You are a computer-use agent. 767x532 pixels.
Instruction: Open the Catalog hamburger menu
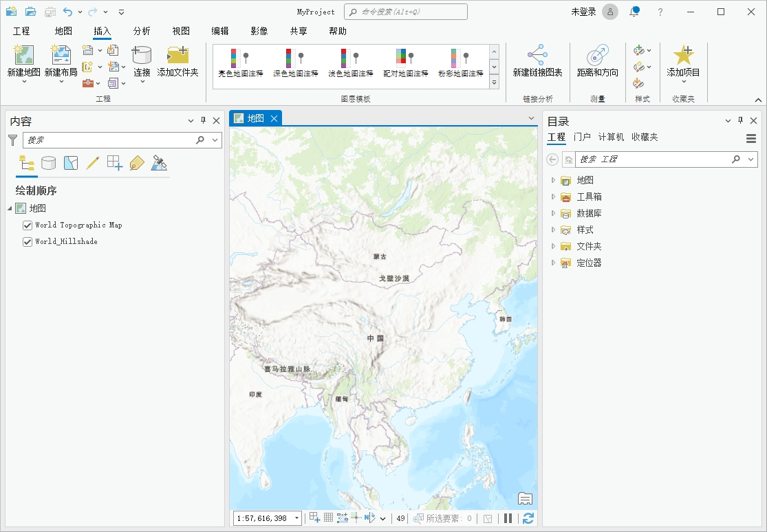pyautogui.click(x=751, y=139)
